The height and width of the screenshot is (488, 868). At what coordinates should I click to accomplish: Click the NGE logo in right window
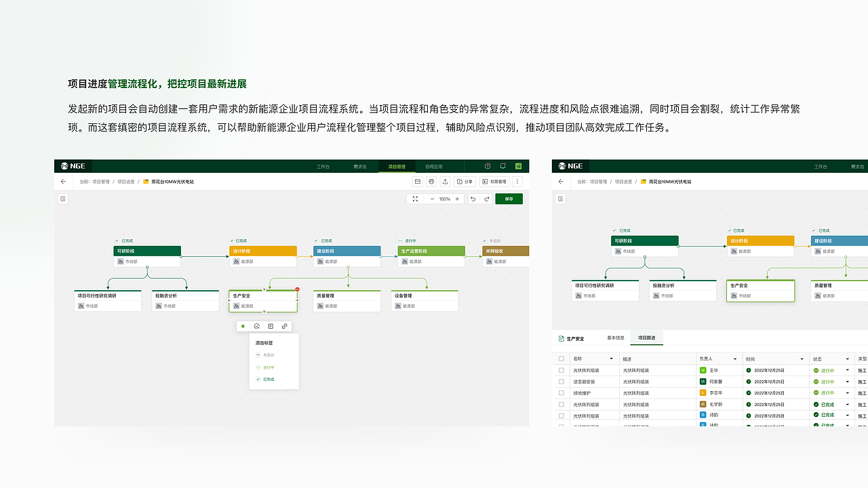[x=570, y=166]
